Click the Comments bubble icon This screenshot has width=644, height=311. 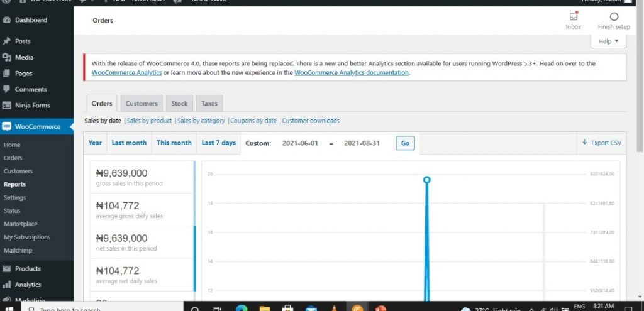point(6,89)
